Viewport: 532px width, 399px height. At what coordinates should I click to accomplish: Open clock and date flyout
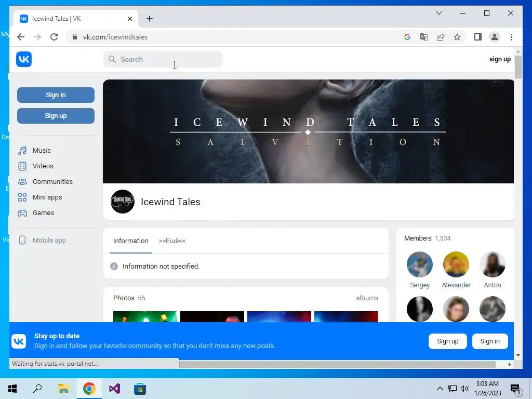pyautogui.click(x=487, y=389)
